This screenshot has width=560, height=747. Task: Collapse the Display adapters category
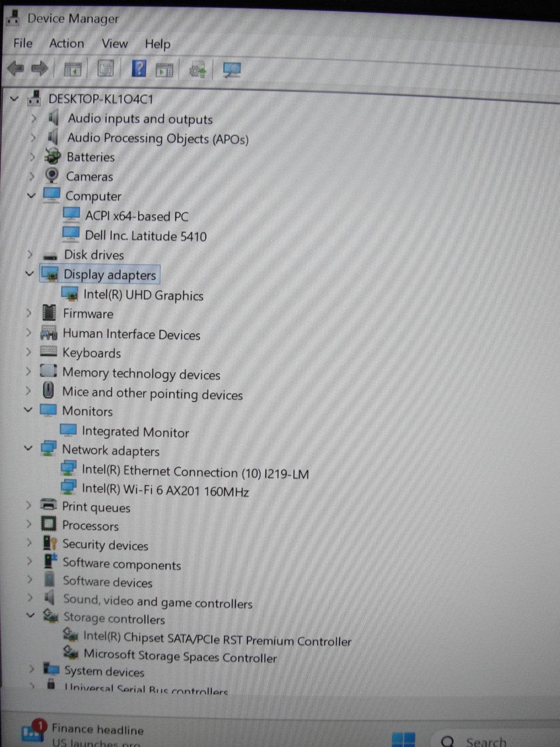pos(30,274)
